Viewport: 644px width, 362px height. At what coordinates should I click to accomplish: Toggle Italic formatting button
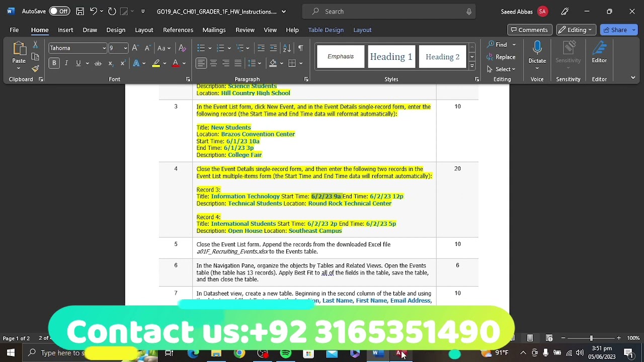tap(66, 63)
